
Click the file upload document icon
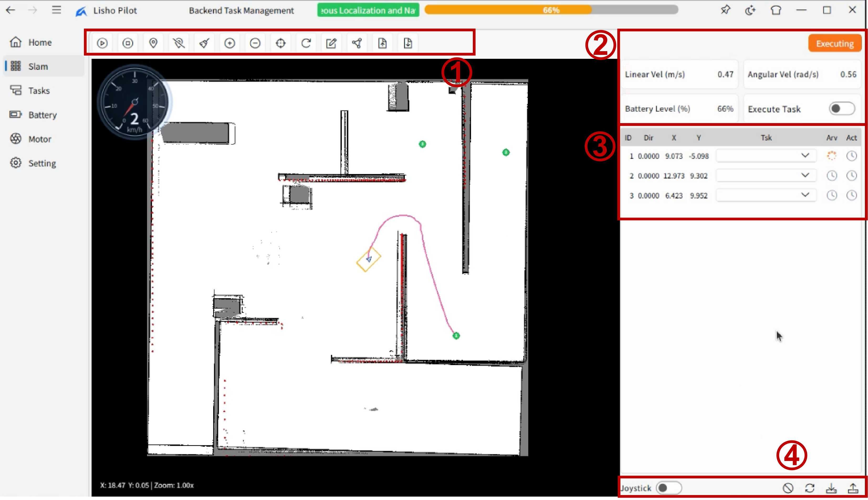(x=382, y=43)
